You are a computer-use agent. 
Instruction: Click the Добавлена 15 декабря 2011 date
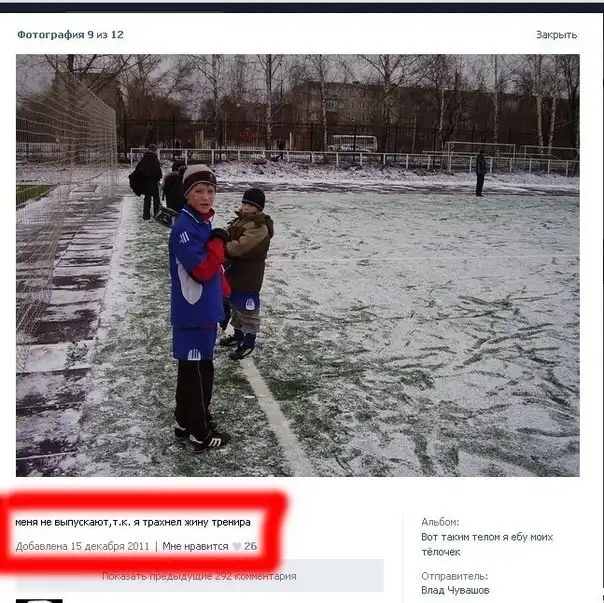(82, 546)
